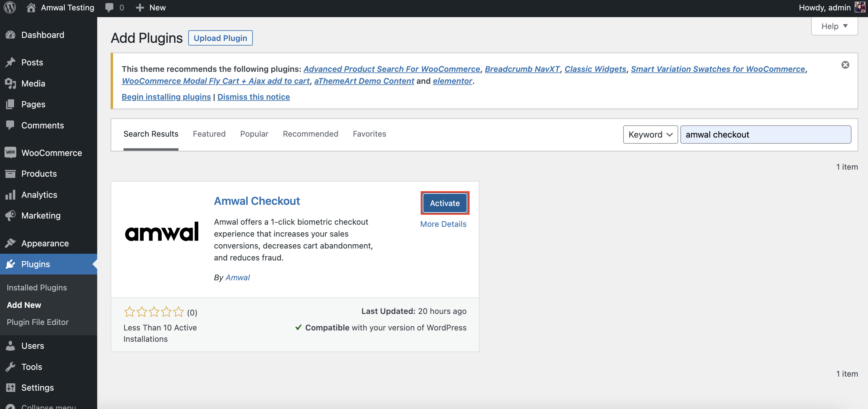Image resolution: width=868 pixels, height=409 pixels.
Task: Click the Analytics bar chart icon
Action: pyautogui.click(x=10, y=195)
